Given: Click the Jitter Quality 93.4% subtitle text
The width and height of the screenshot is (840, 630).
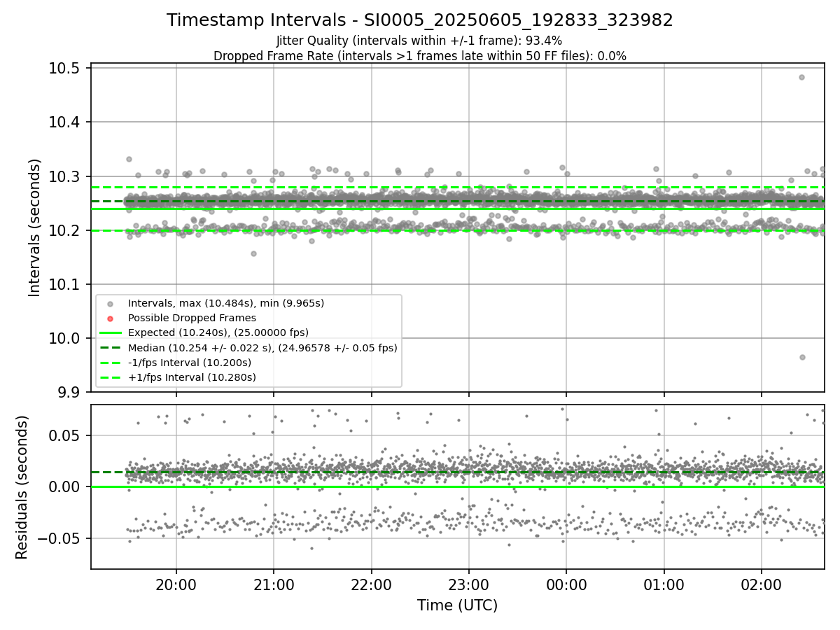Looking at the screenshot, I should click(x=419, y=41).
